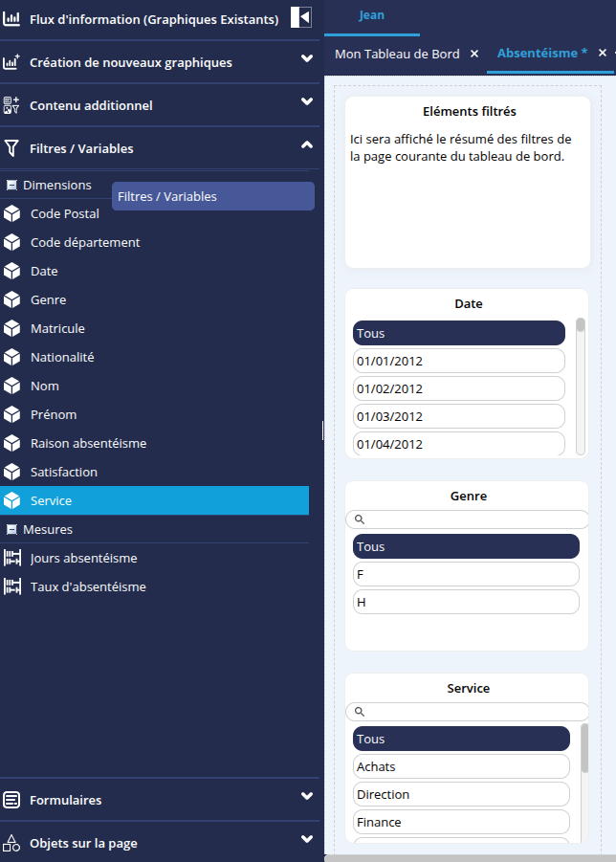
Task: Expand the Création de nouveaux graphiques section
Action: coord(306,59)
